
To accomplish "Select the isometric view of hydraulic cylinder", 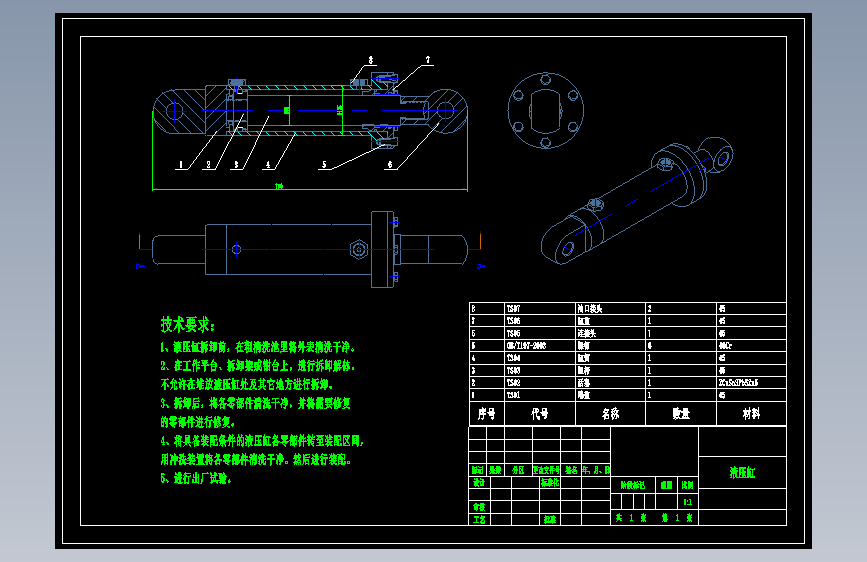I will [637, 201].
